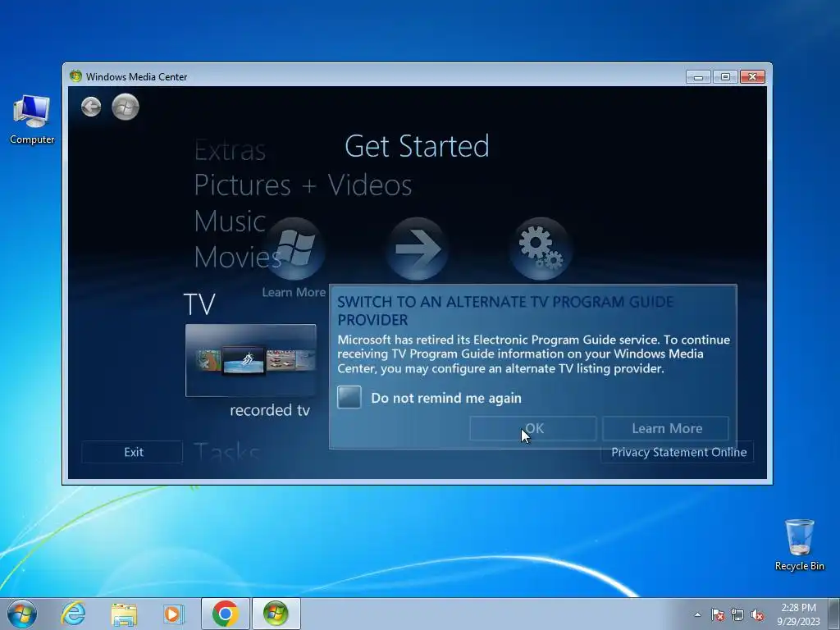Click the Show desktop strip
The height and width of the screenshot is (630, 840).
pos(834,614)
